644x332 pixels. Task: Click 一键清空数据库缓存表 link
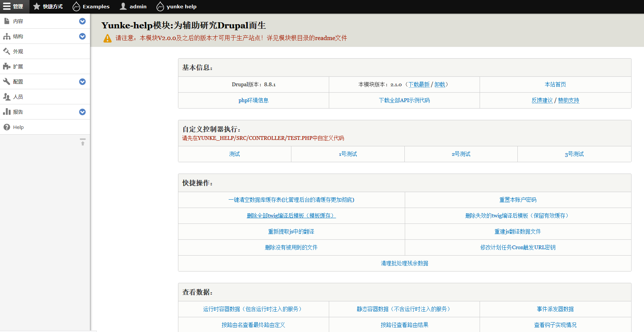click(x=291, y=200)
